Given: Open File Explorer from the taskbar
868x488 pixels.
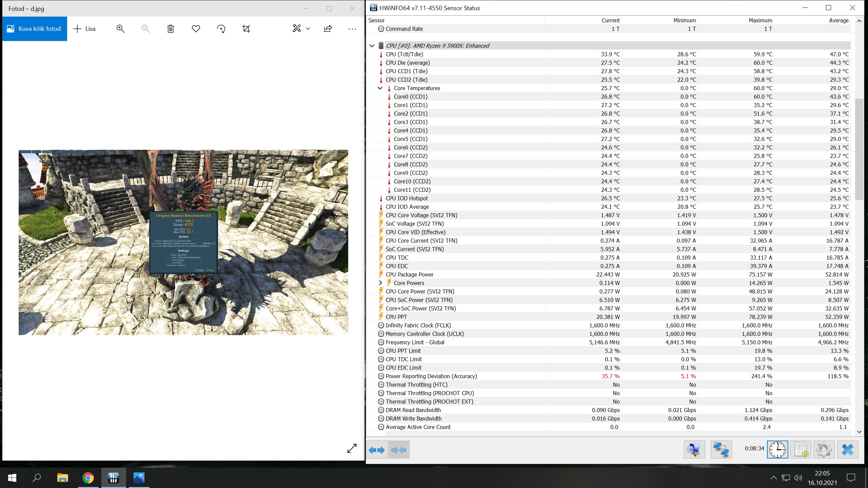Looking at the screenshot, I should pos(62,478).
